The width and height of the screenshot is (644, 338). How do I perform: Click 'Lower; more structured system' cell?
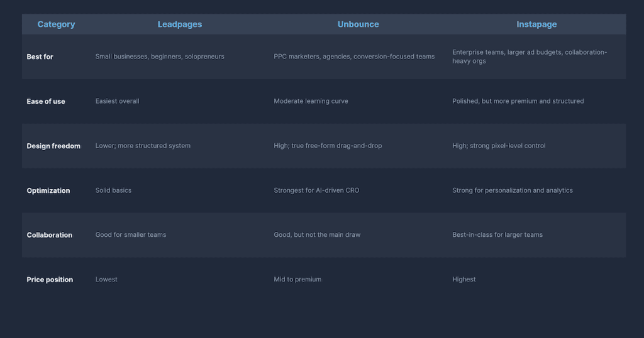click(x=143, y=146)
